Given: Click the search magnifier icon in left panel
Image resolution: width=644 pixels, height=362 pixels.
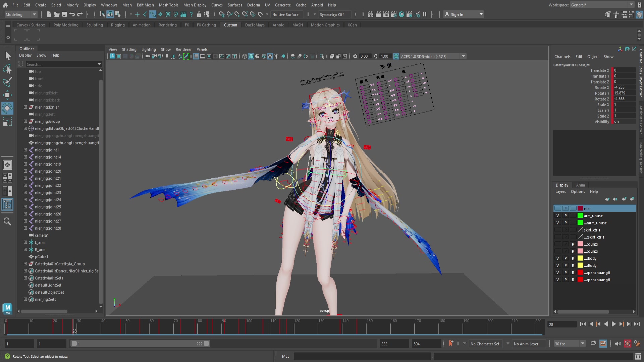Looking at the screenshot, I should 7,221.
